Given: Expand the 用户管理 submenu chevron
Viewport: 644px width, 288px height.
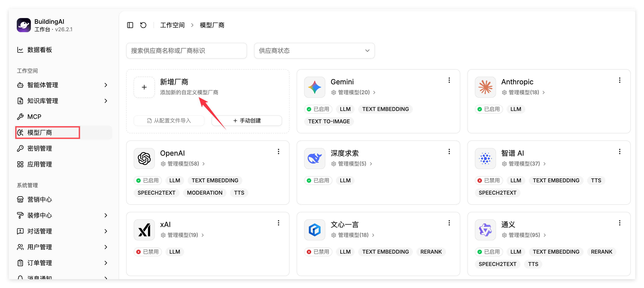Looking at the screenshot, I should click(x=106, y=247).
